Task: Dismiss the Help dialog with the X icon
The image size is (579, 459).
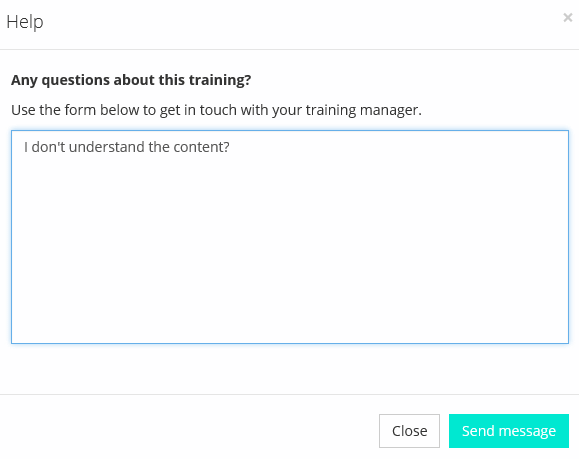Action: coord(568,17)
